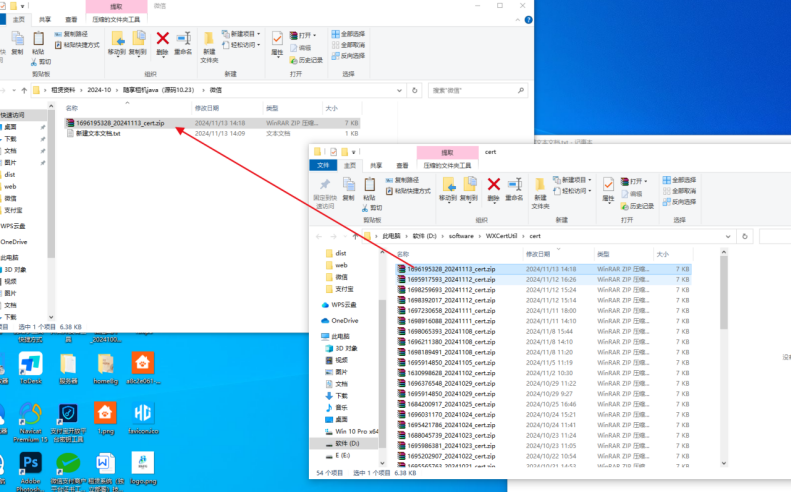Open the New item (新建项目) dropdown in 微信 window
Image resolution: width=791 pixels, height=492 pixels.
241,34
